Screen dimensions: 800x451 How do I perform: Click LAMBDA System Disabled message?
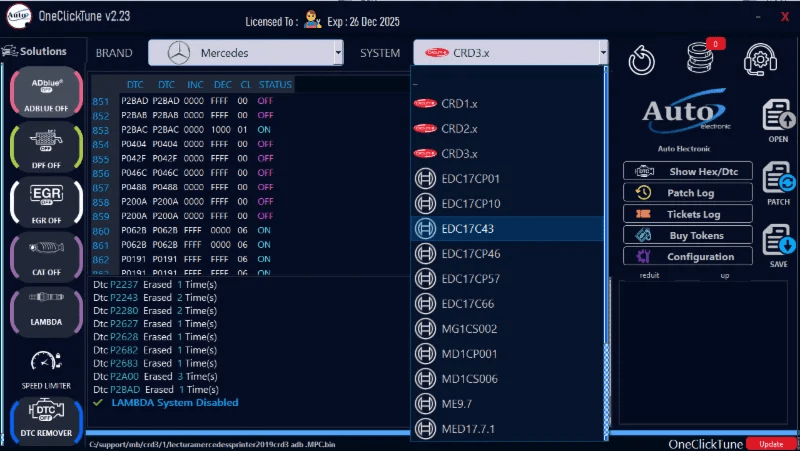pyautogui.click(x=174, y=403)
